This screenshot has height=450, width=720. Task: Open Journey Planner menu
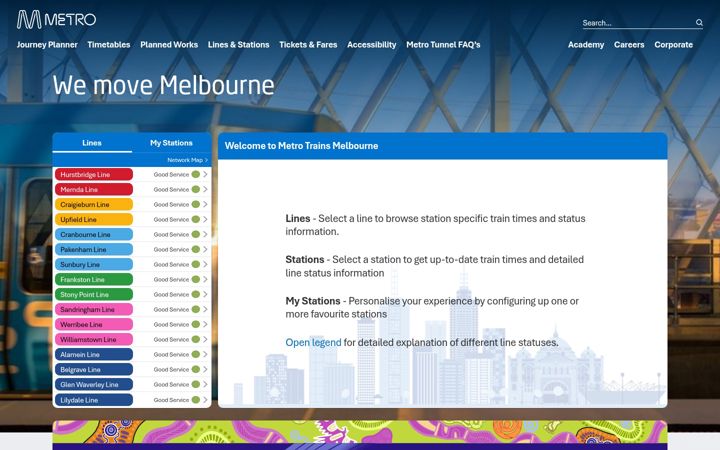point(47,45)
